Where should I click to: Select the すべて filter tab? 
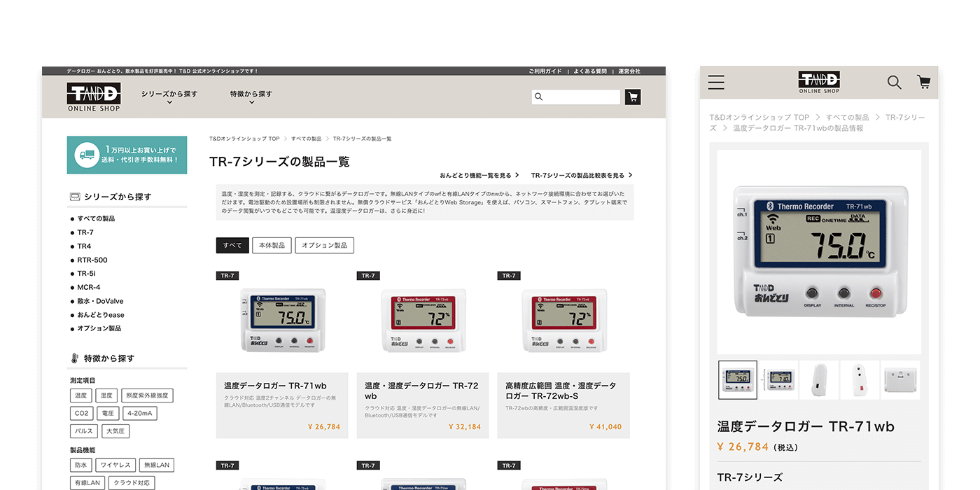(x=232, y=246)
